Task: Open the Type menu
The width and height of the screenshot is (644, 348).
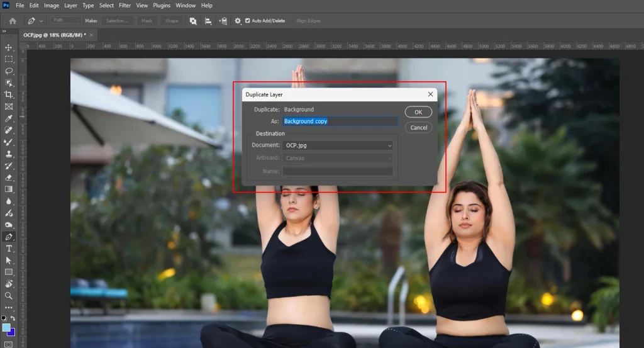Action: coord(88,5)
